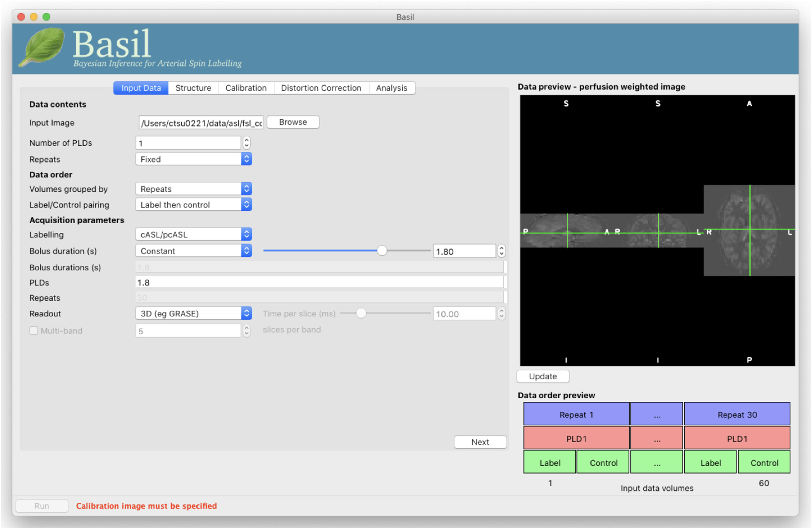Viewport: 812px width, 529px height.
Task: Click the yellow minimize window button
Action: pyautogui.click(x=34, y=17)
